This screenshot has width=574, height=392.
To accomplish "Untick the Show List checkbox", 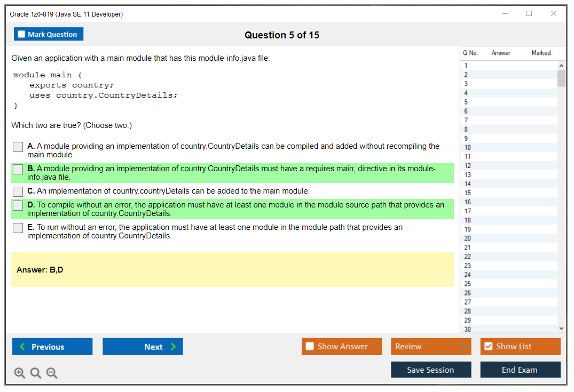I will pos(488,347).
